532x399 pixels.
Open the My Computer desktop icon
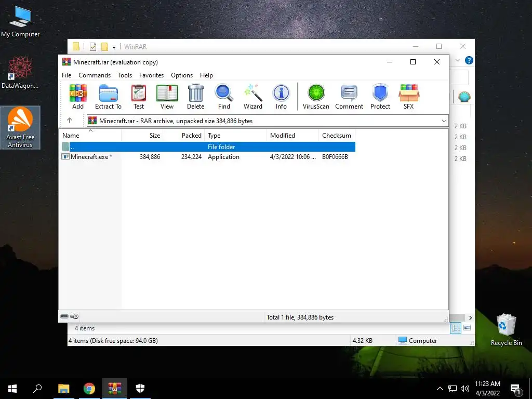[x=20, y=21]
